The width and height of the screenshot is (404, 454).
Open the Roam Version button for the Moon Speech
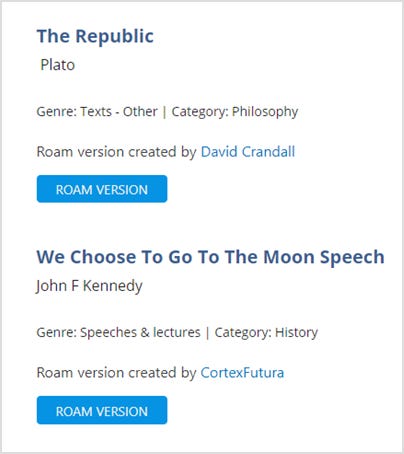point(102,410)
